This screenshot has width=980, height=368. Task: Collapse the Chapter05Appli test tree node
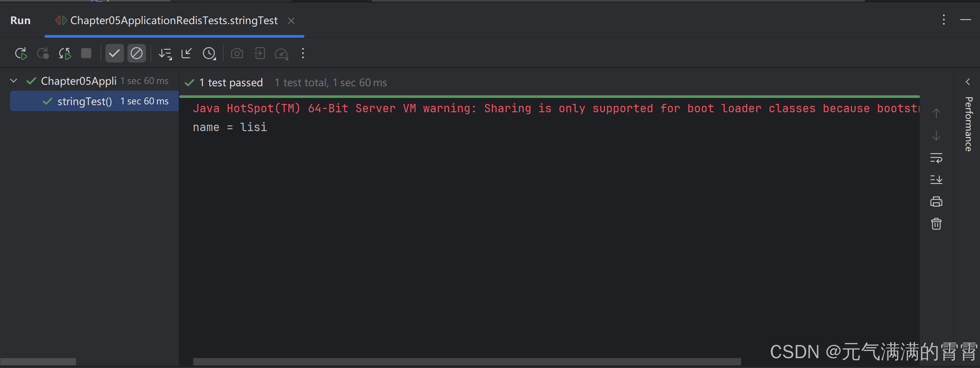coord(13,80)
